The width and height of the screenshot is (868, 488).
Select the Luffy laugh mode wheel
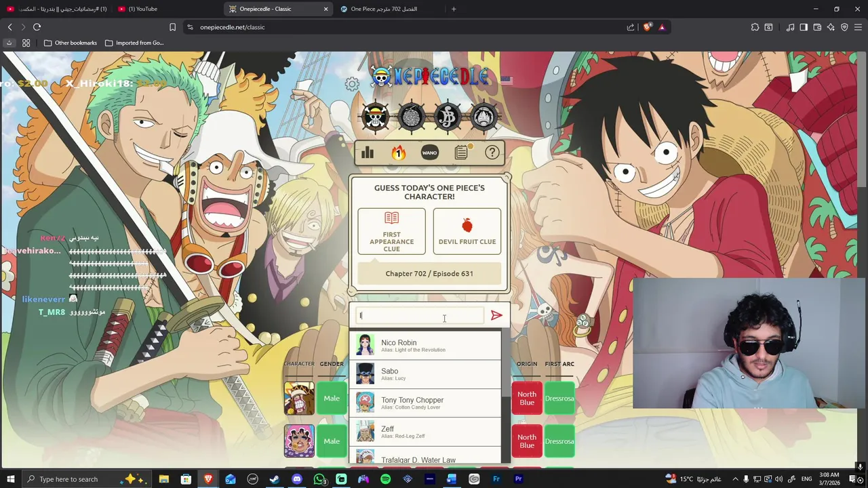point(484,117)
